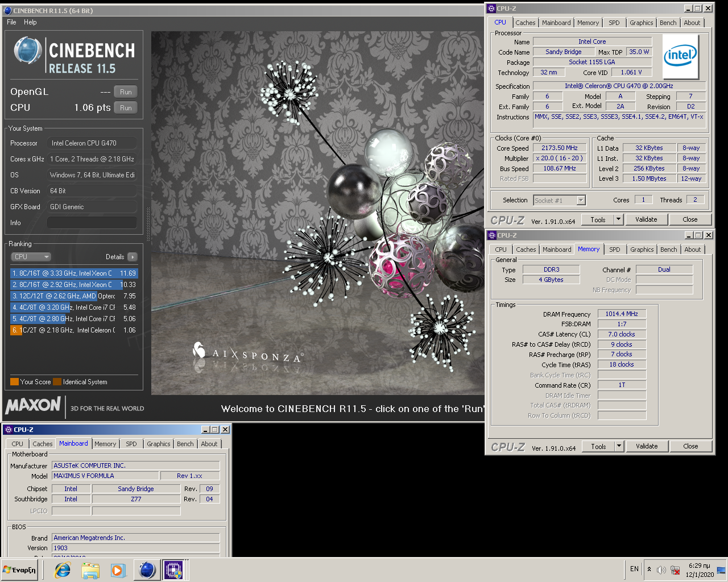Expand Tools dropdown arrow in top CPU-Z
The image size is (728, 582).
click(619, 219)
